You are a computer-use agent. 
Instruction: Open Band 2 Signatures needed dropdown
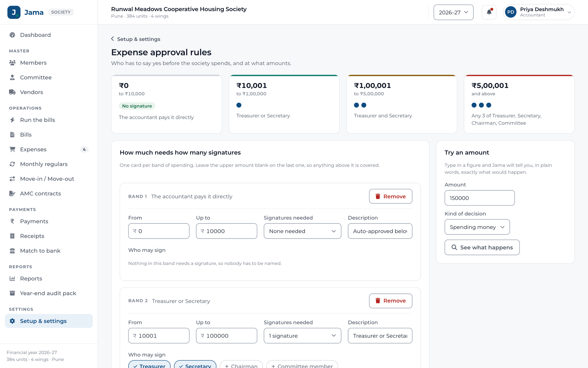302,336
